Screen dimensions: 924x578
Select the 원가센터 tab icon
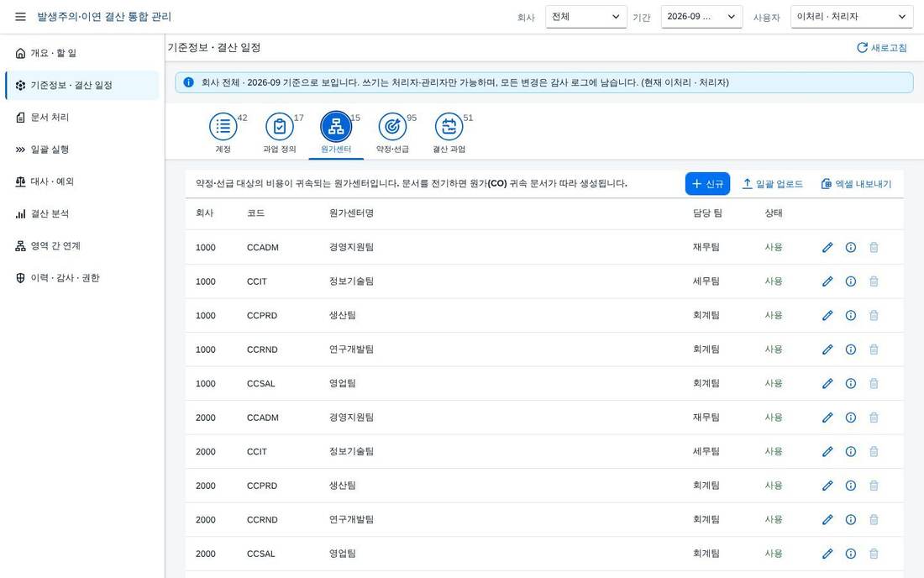tap(336, 126)
